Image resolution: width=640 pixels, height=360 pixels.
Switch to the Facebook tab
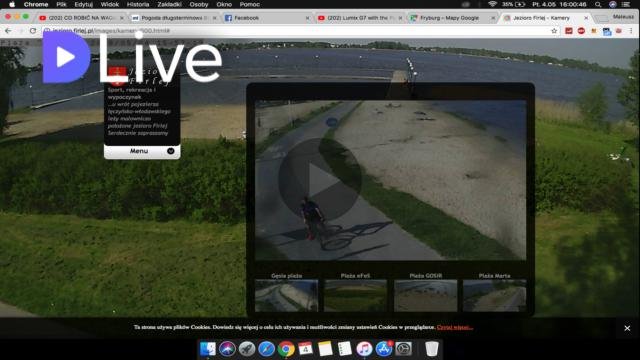267,18
